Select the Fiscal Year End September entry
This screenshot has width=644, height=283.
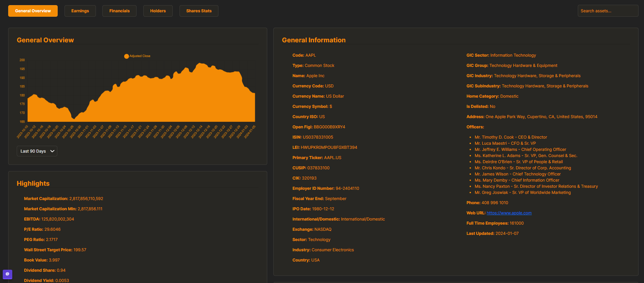pos(319,199)
